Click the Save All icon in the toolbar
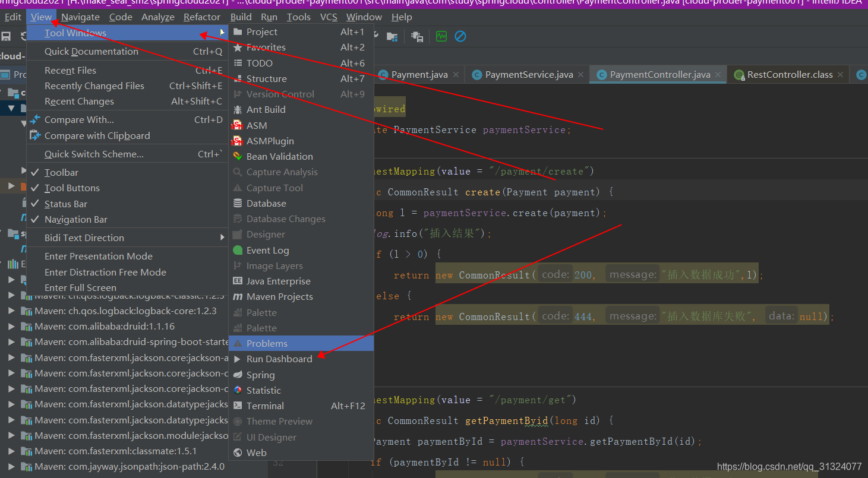This screenshot has width=868, height=478. click(x=6, y=36)
